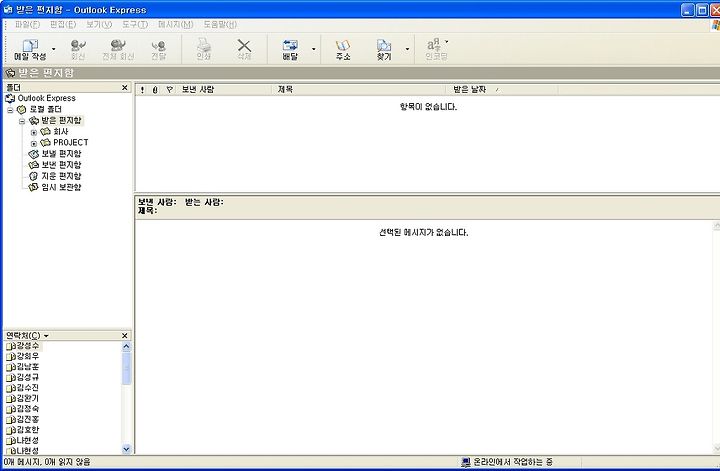This screenshot has width=720, height=471.
Task: Sort by the flag column header
Action: click(x=170, y=90)
